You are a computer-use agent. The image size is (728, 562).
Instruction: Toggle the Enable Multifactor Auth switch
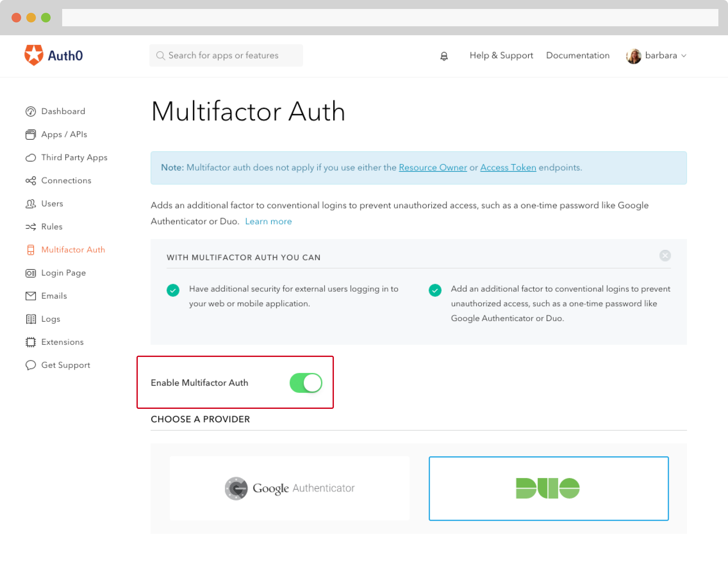coord(305,382)
